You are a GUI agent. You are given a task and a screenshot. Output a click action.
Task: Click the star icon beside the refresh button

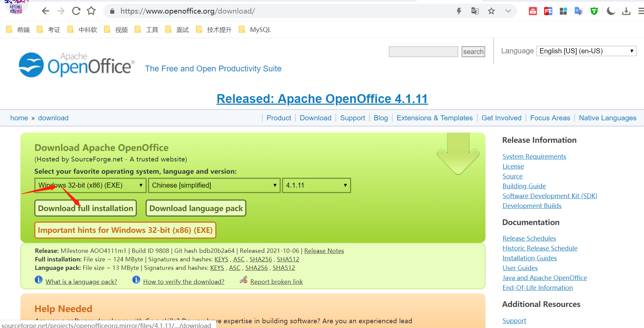91,11
